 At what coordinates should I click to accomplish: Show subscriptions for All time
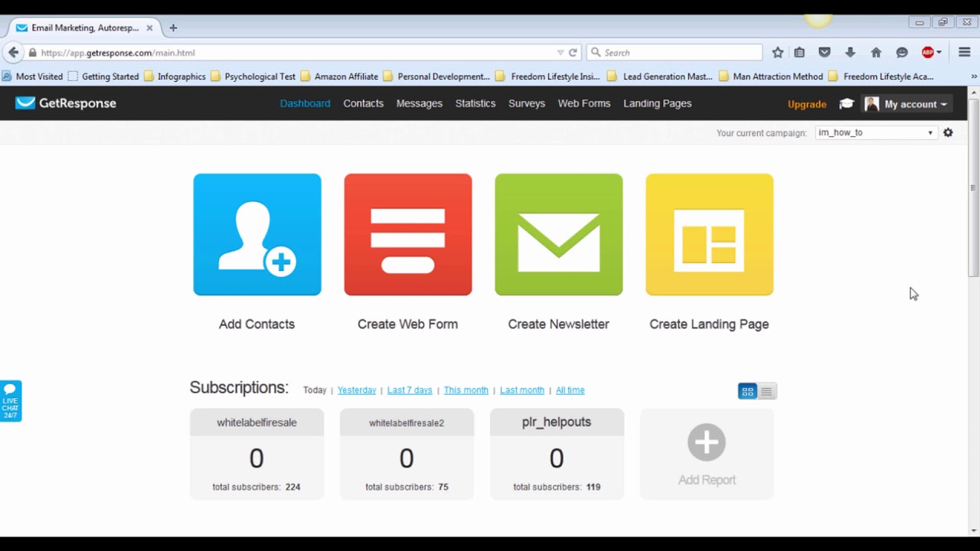570,390
